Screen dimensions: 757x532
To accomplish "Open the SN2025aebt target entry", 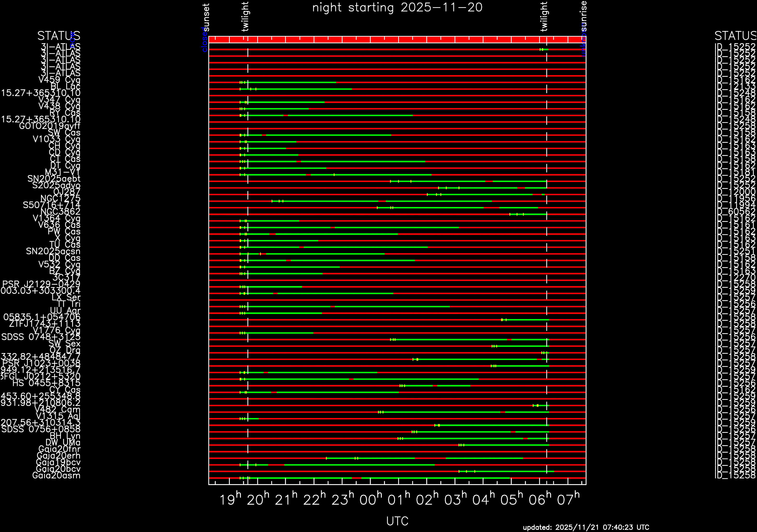I will click(x=54, y=178).
